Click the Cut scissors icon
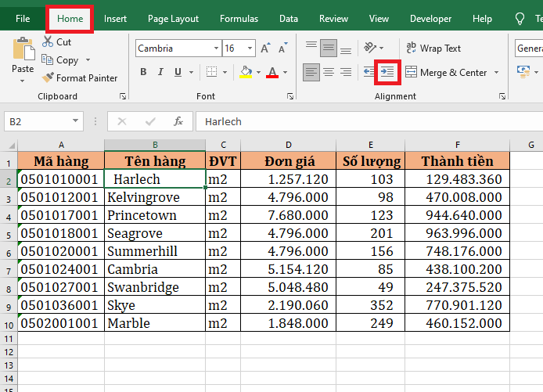This screenshot has height=392, width=543. pos(48,42)
